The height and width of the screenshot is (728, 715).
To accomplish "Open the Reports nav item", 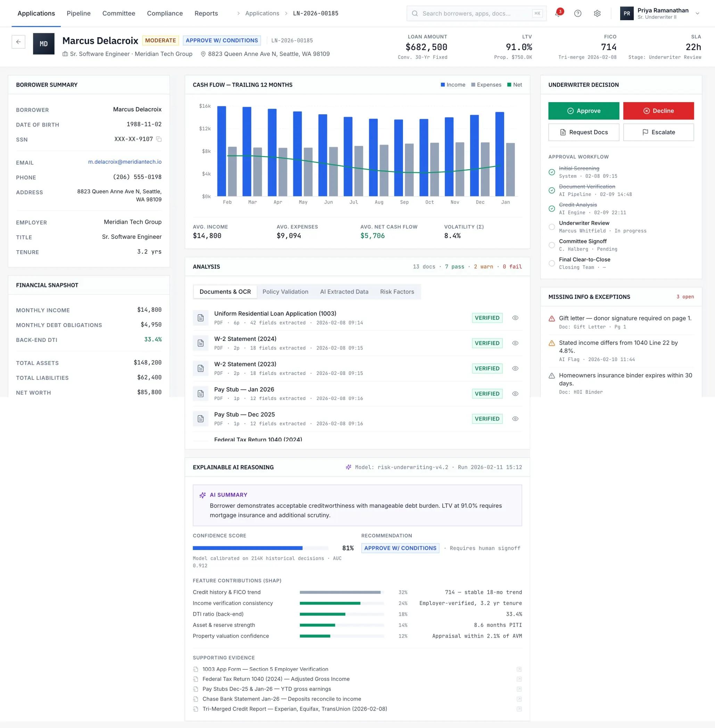I will (x=206, y=14).
